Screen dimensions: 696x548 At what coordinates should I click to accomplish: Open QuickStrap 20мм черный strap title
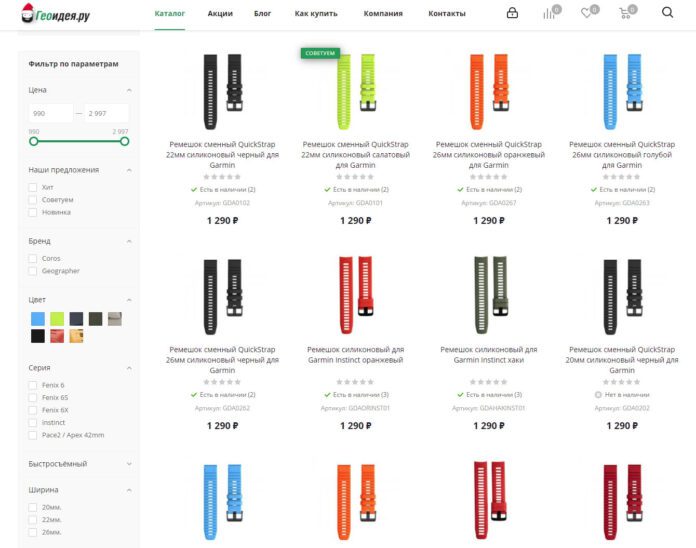622,360
